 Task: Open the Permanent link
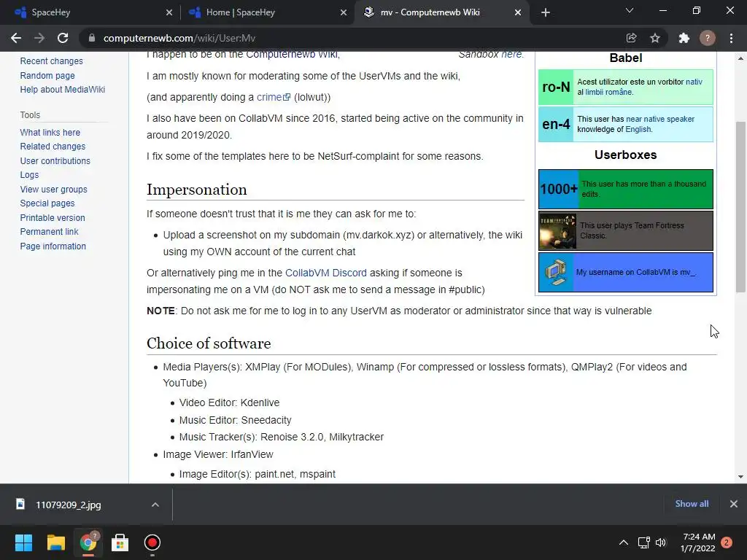click(x=49, y=231)
